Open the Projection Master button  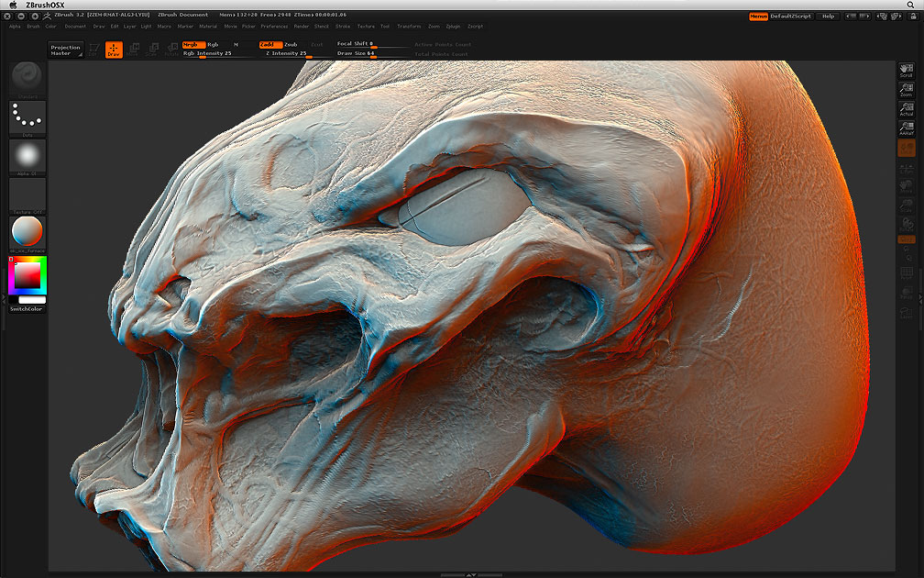(65, 50)
